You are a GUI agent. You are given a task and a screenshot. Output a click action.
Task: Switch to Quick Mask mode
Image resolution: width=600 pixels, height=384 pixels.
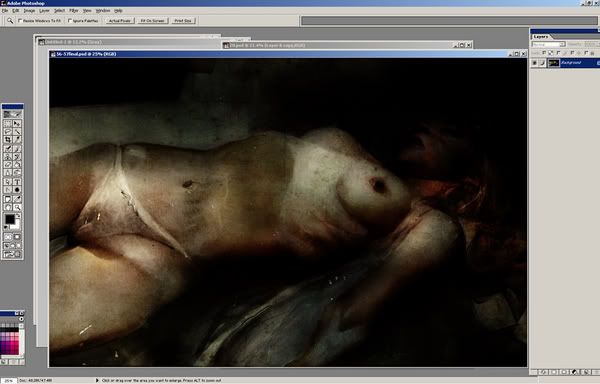17,237
